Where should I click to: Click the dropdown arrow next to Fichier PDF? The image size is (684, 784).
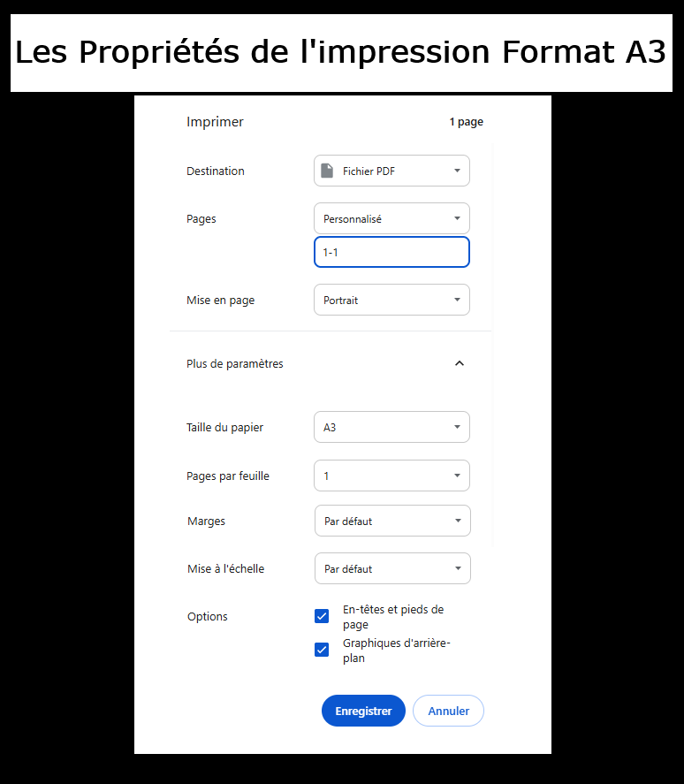click(x=457, y=170)
